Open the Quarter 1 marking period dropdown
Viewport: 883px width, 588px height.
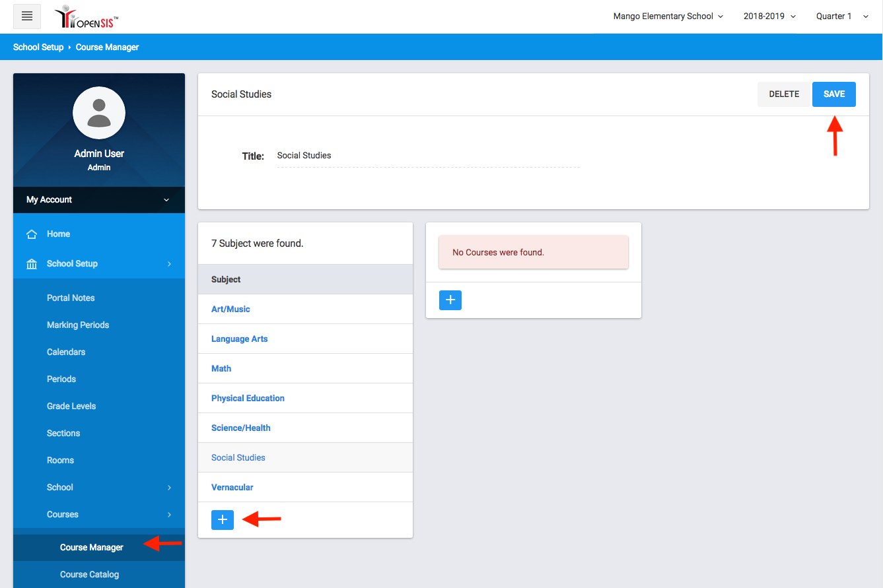pyautogui.click(x=842, y=16)
